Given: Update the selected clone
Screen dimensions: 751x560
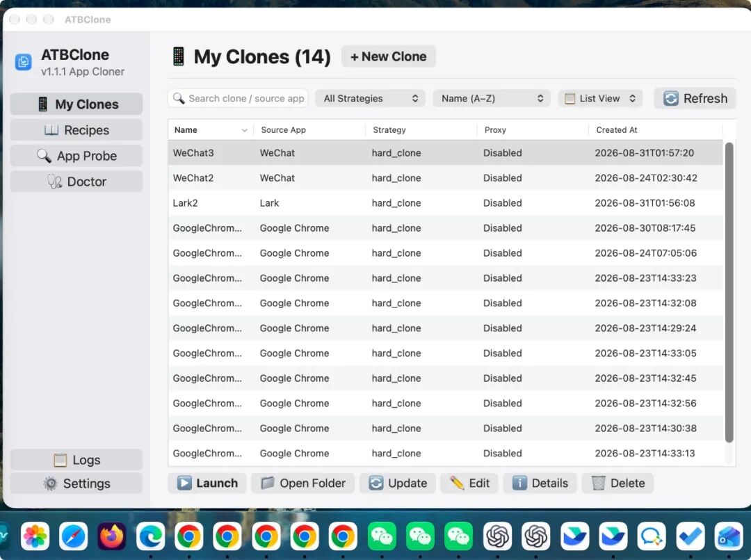Looking at the screenshot, I should pos(398,483).
